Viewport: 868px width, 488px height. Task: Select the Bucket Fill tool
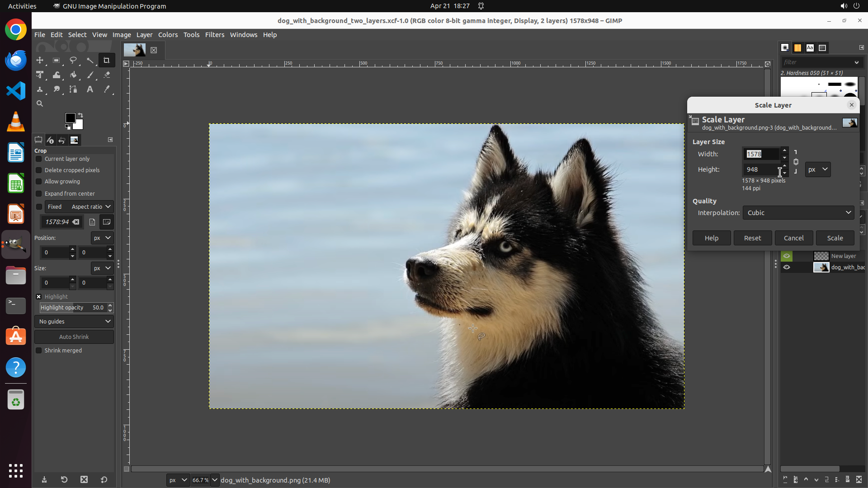[x=73, y=75]
